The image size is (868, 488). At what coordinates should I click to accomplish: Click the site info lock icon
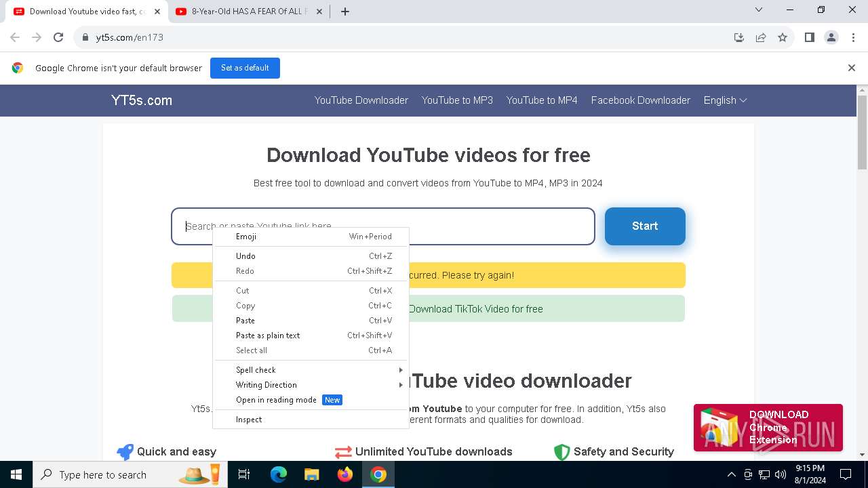point(85,37)
